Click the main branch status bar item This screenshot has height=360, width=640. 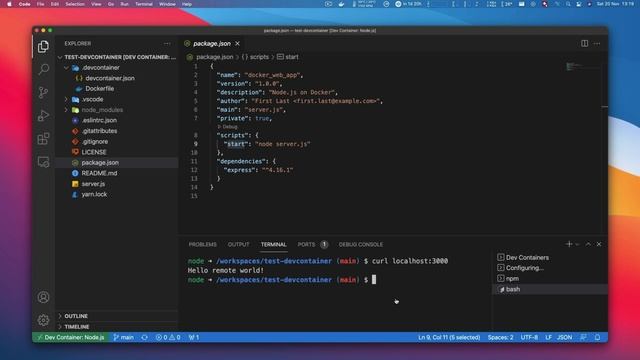click(x=124, y=337)
